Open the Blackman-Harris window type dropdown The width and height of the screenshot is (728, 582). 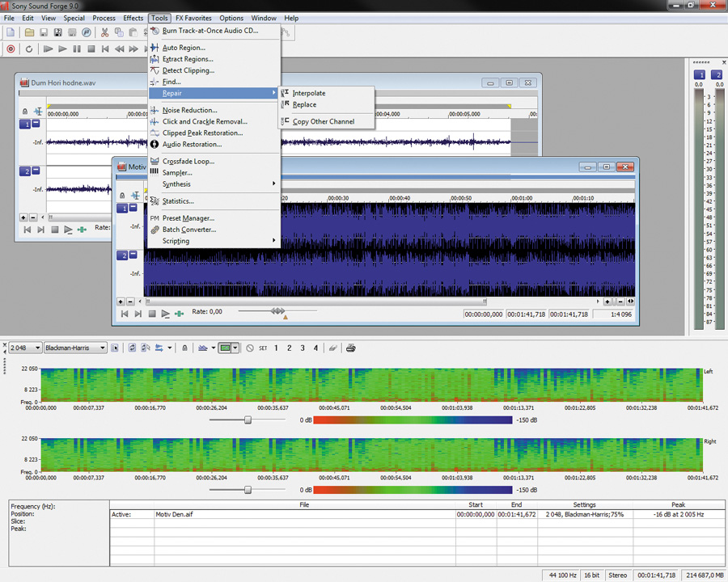76,348
